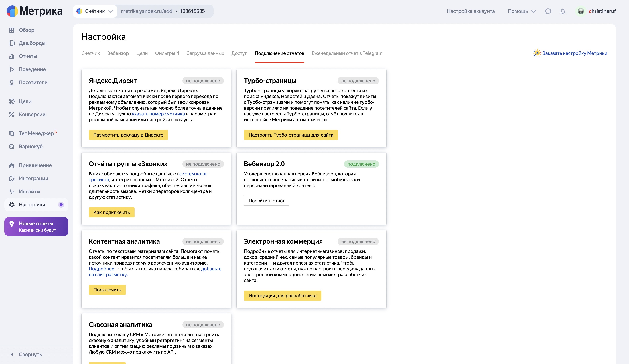Screen dimensions: 629x364
Task: Click the Yandex Metrika logo
Action: (34, 11)
